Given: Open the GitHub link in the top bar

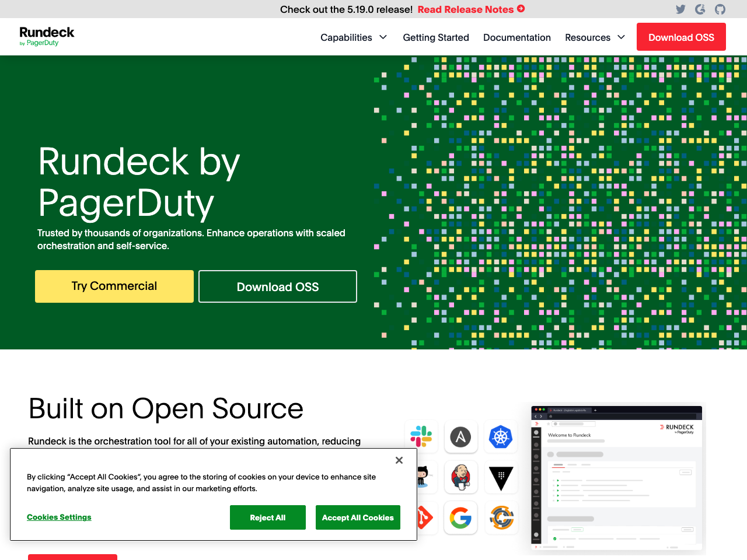Looking at the screenshot, I should tap(720, 9).
